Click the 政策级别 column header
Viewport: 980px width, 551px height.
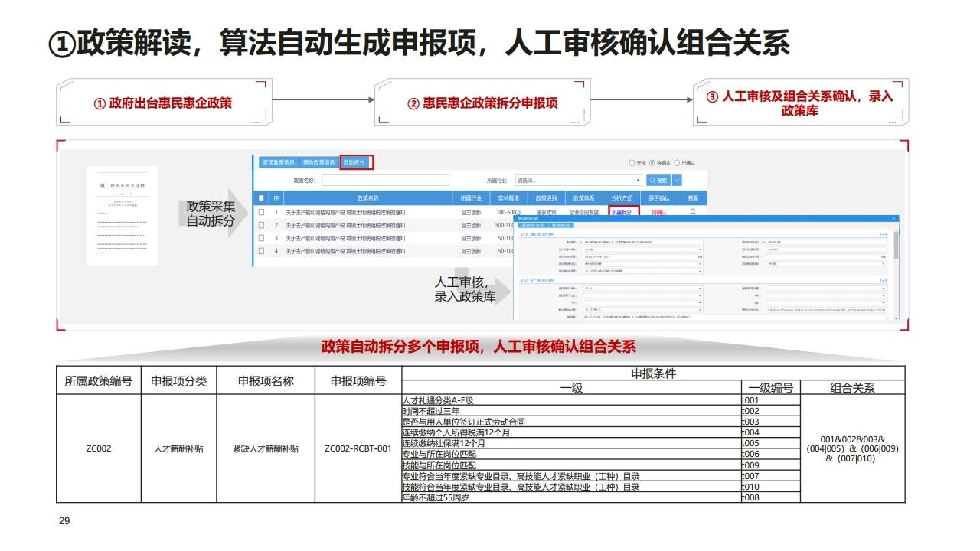[547, 198]
